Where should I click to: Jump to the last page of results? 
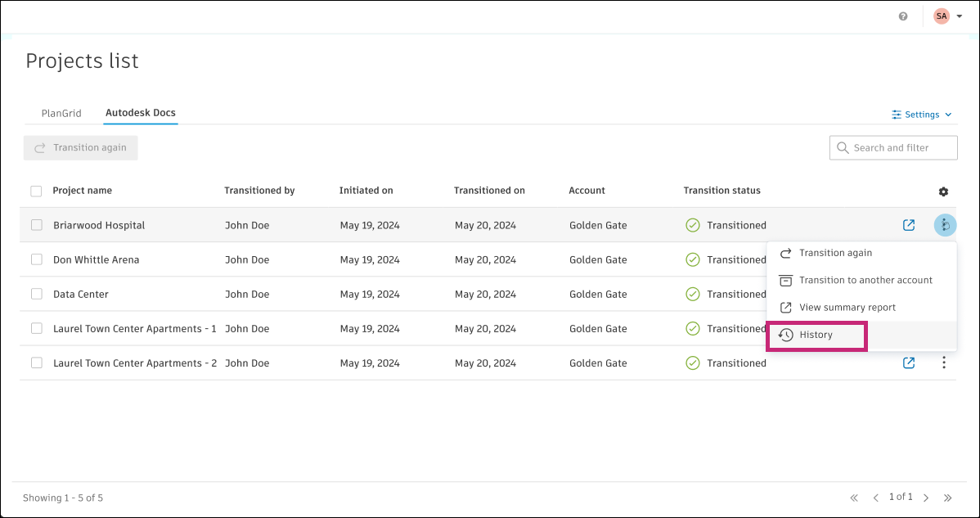[948, 498]
